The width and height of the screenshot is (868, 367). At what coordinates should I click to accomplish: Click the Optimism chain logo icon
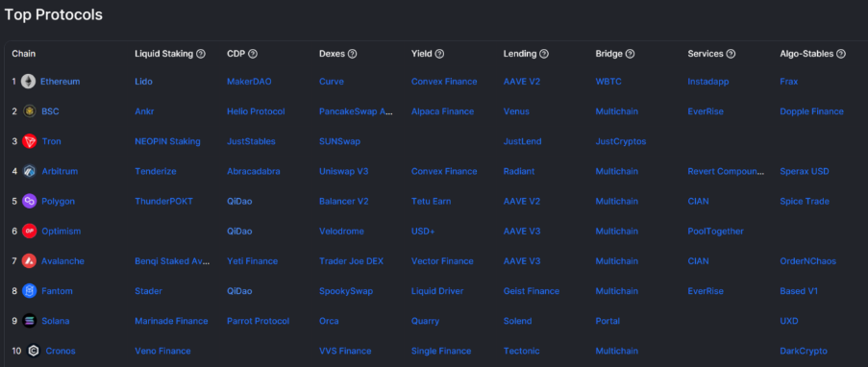tap(30, 231)
